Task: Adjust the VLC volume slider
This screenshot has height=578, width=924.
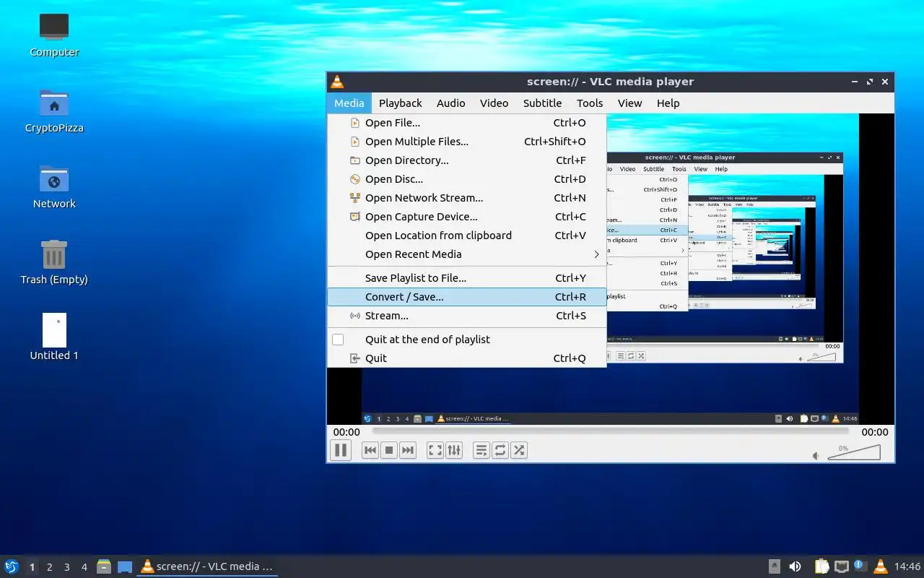Action: coord(854,452)
